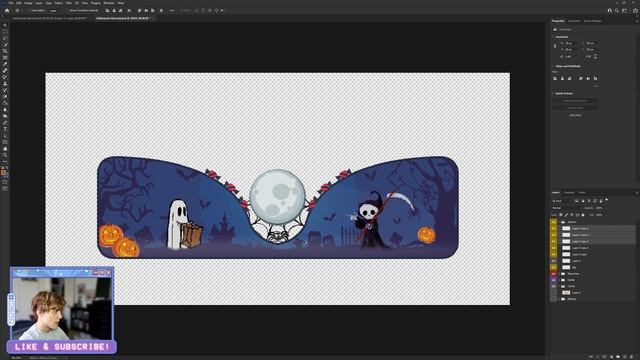Click the lock all layer icon
The image size is (640, 360).
[583, 215]
